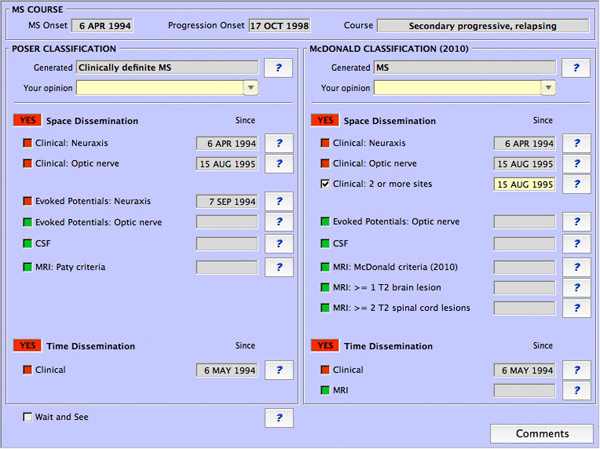Click help for McDonald Time Dissemination MRI
The width and height of the screenshot is (600, 449).
(577, 391)
